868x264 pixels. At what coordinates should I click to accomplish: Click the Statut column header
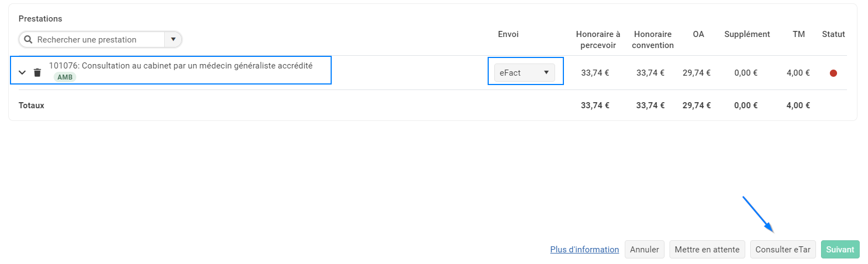[833, 34]
